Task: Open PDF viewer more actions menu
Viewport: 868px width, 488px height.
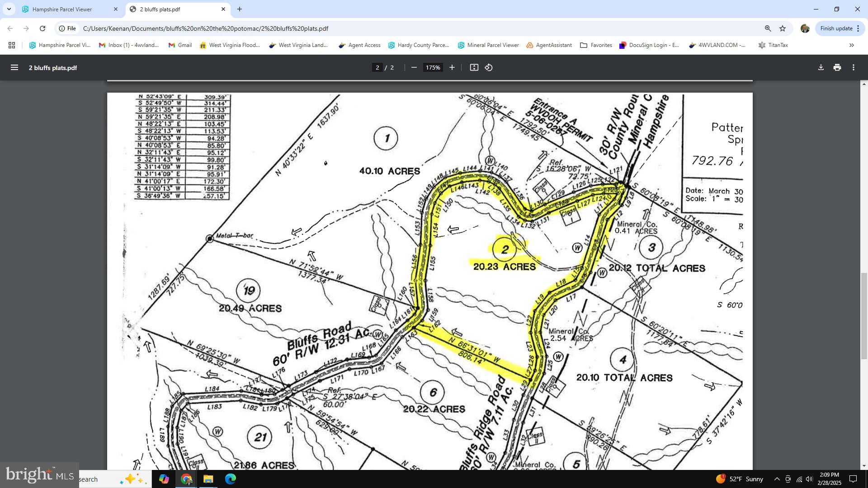Action: 853,67
